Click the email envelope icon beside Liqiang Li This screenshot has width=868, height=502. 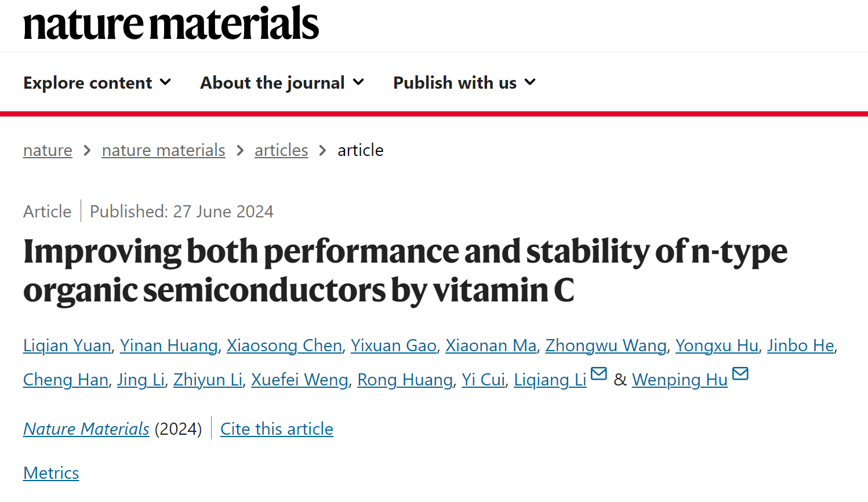click(x=598, y=374)
